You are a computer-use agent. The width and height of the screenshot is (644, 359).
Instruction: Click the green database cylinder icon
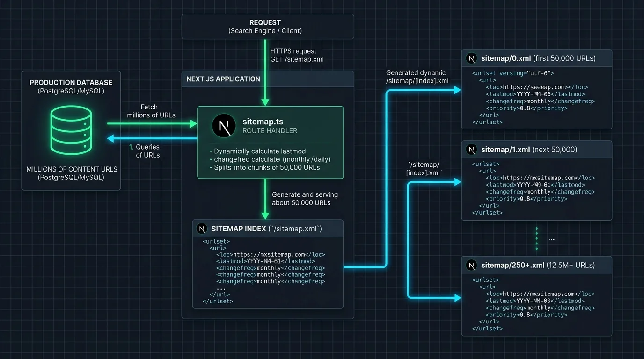tap(71, 130)
